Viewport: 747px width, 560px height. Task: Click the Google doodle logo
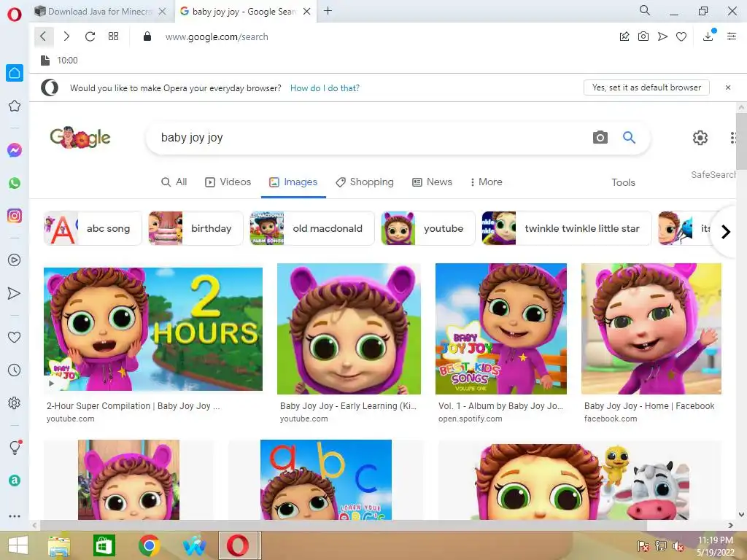80,138
